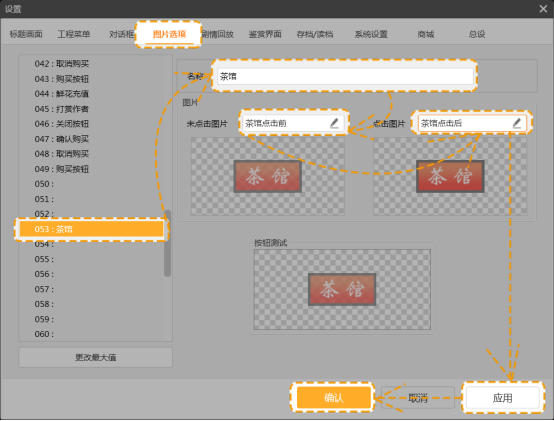The width and height of the screenshot is (554, 421).
Task: Close the 设置 dialog window
Action: pyautogui.click(x=543, y=8)
